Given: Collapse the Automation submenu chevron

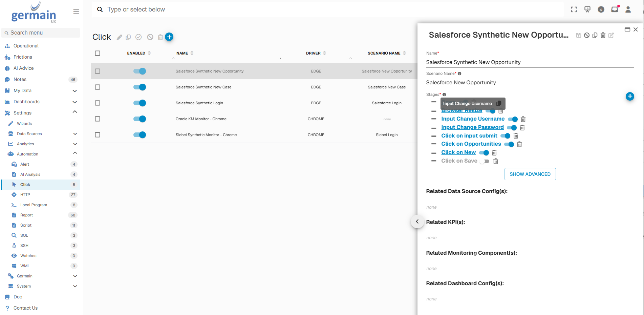Looking at the screenshot, I should click(x=75, y=153).
